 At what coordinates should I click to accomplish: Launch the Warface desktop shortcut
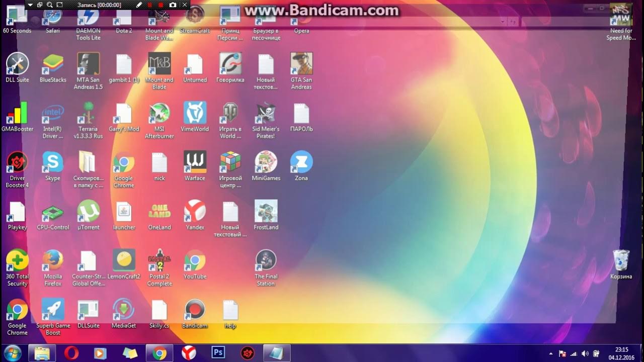tap(195, 166)
